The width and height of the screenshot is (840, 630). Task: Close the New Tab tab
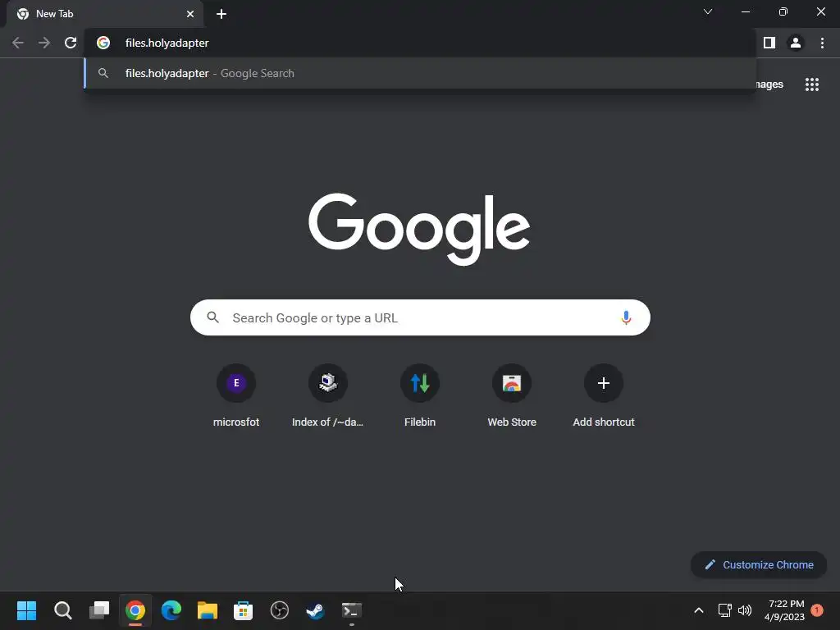[189, 14]
